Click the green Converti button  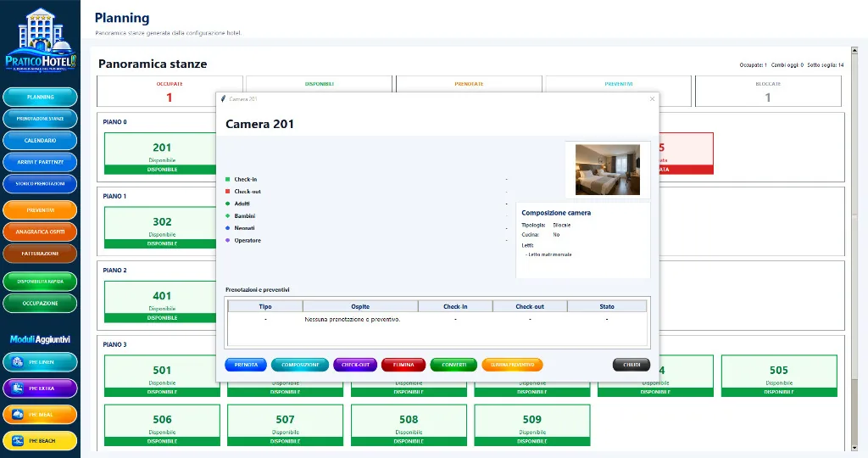click(454, 365)
